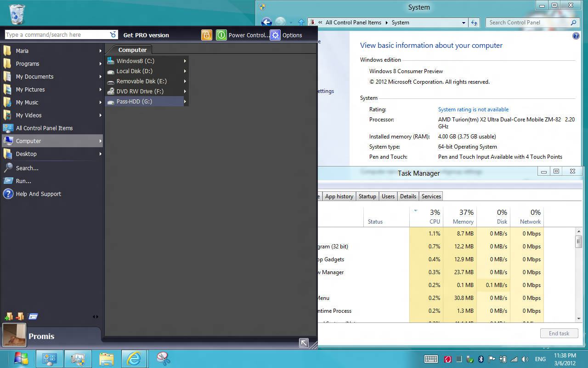Open Task Manager taskbar icon

click(78, 359)
